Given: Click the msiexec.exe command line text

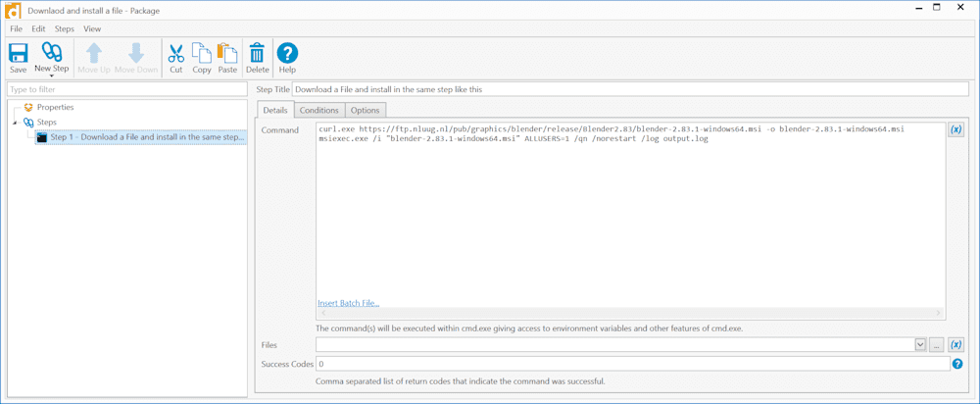Looking at the screenshot, I should tap(514, 139).
